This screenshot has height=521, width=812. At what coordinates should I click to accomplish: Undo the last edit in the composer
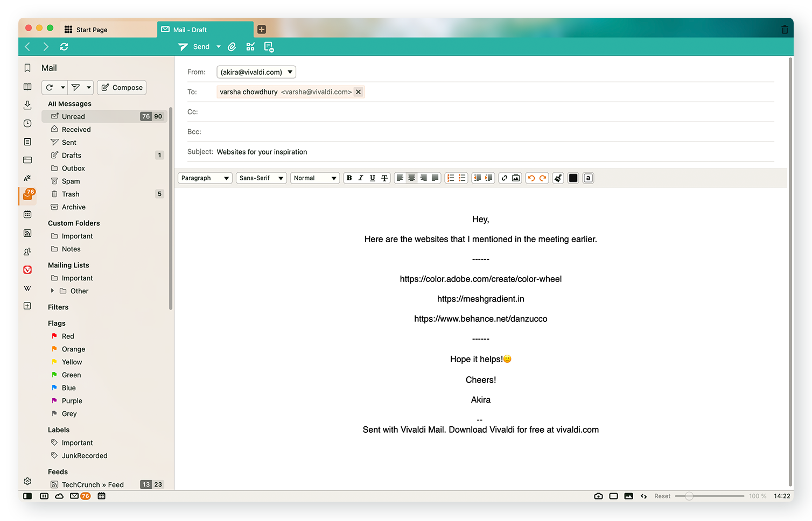(531, 178)
